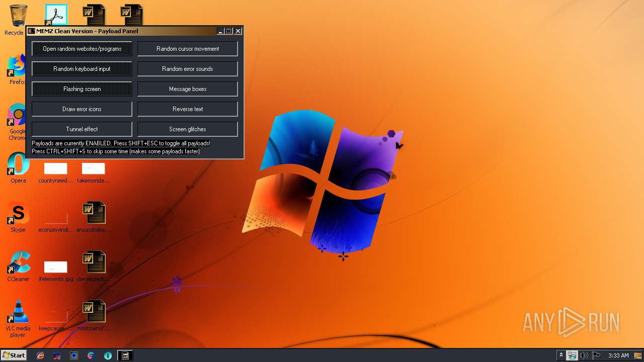Screen dimensions: 644x362
Task: Open the volume speaker tray icon
Action: (x=584, y=355)
